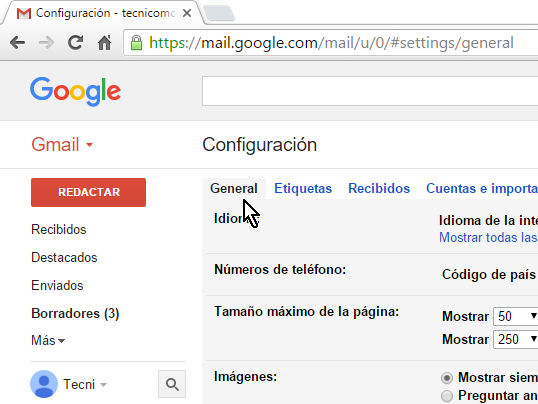The width and height of the screenshot is (538, 404).
Task: Click the Tecni profile avatar
Action: point(44,384)
